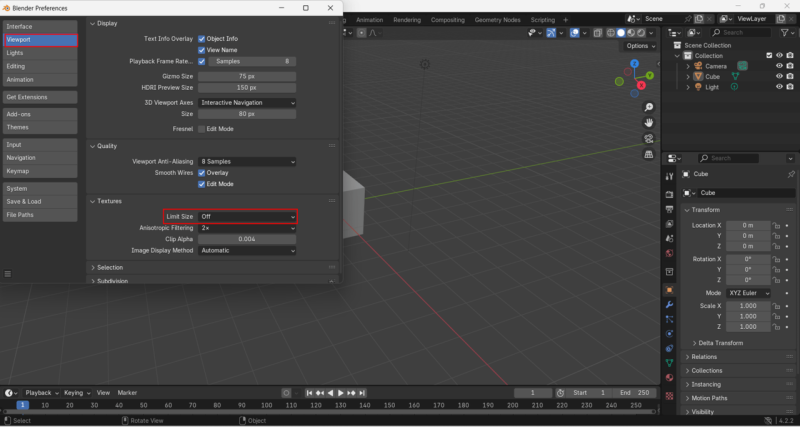Open the Keymap preferences tab
This screenshot has height=427, width=800.
[40, 171]
